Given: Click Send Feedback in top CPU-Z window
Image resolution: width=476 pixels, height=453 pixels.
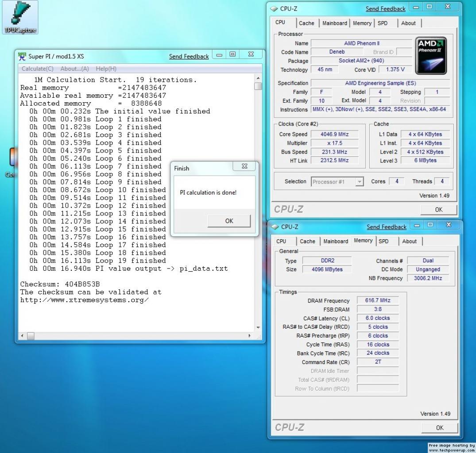Looking at the screenshot, I should 386,9.
